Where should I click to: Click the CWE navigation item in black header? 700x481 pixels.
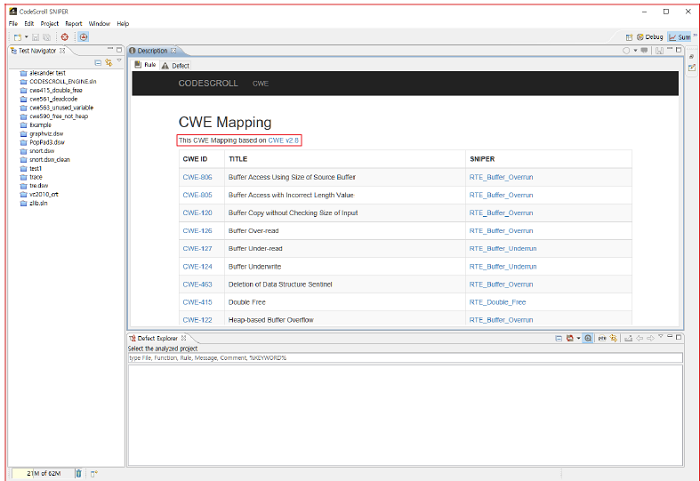point(260,84)
